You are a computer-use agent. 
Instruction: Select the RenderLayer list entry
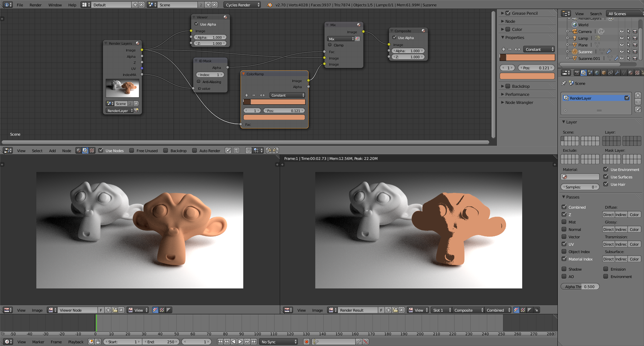[x=596, y=98]
